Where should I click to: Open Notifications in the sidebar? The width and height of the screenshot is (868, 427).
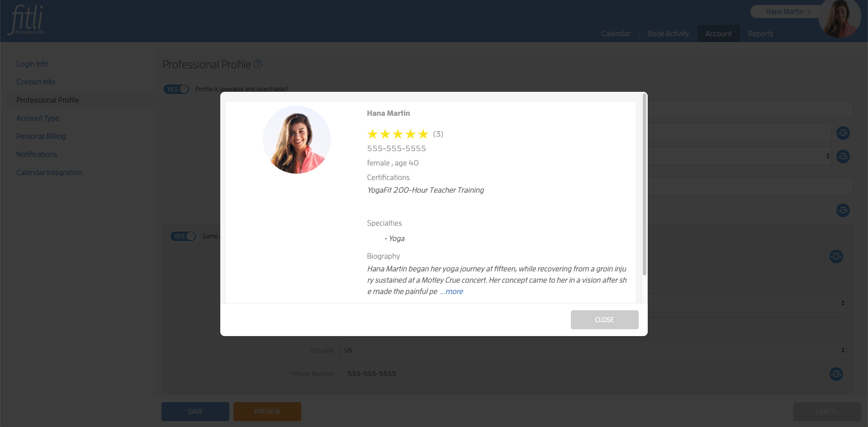[x=37, y=154]
